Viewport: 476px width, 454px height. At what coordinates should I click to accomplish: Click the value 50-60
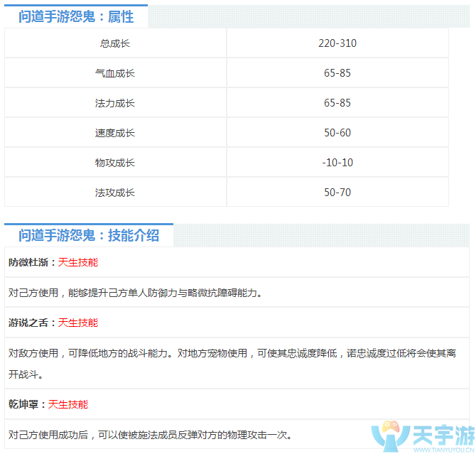[337, 132]
